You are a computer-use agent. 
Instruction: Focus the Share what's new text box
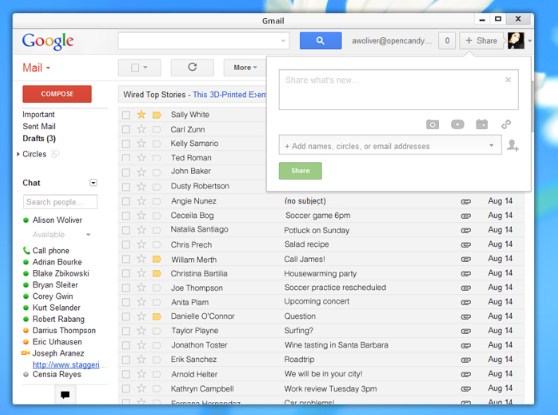click(x=399, y=89)
